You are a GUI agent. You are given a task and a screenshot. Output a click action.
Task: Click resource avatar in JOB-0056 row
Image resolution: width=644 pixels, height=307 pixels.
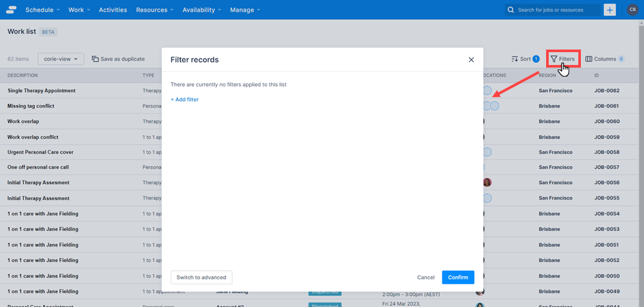coord(488,183)
